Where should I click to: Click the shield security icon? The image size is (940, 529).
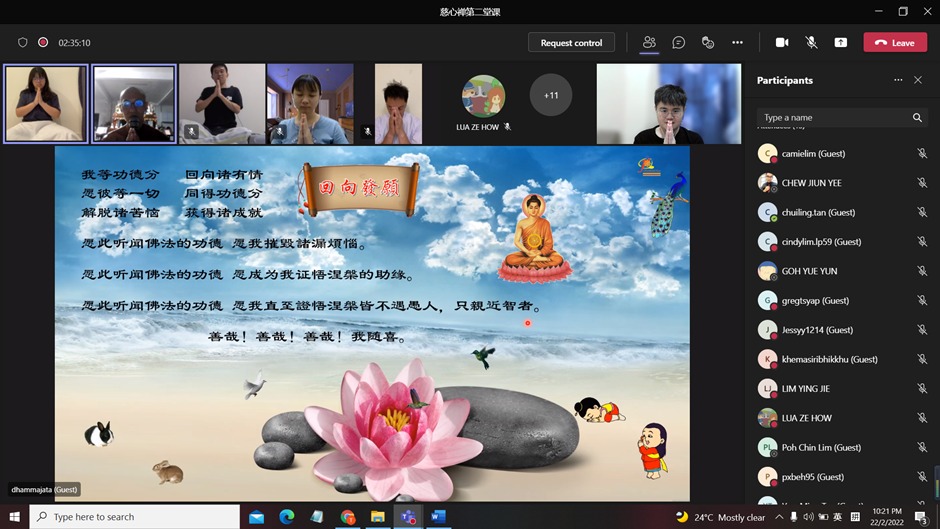23,43
